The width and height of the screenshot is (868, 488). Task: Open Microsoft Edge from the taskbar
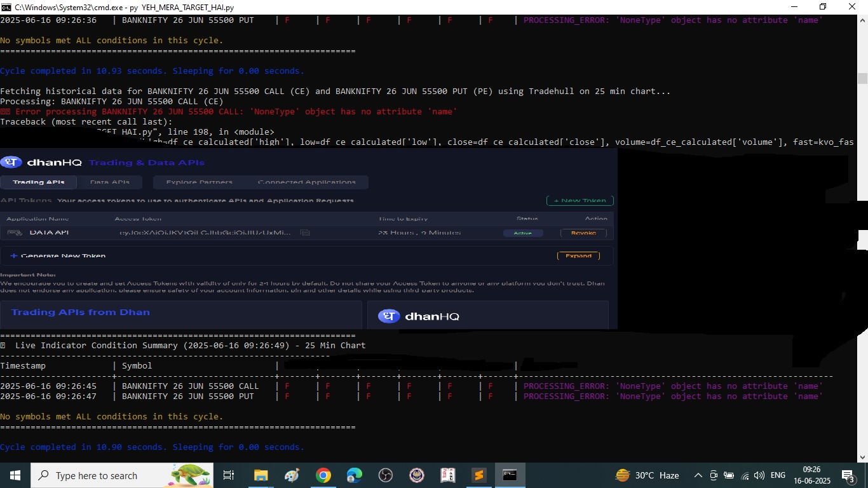(x=354, y=475)
